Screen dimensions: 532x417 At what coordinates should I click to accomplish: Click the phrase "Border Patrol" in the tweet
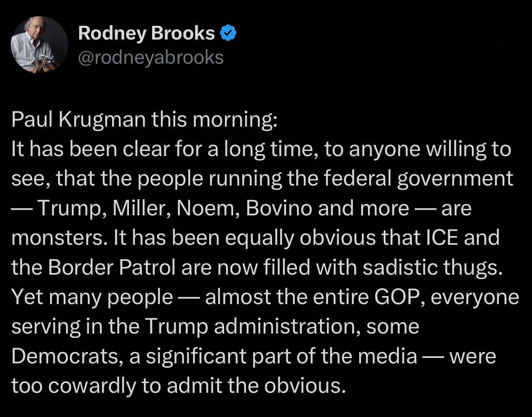[x=112, y=267]
